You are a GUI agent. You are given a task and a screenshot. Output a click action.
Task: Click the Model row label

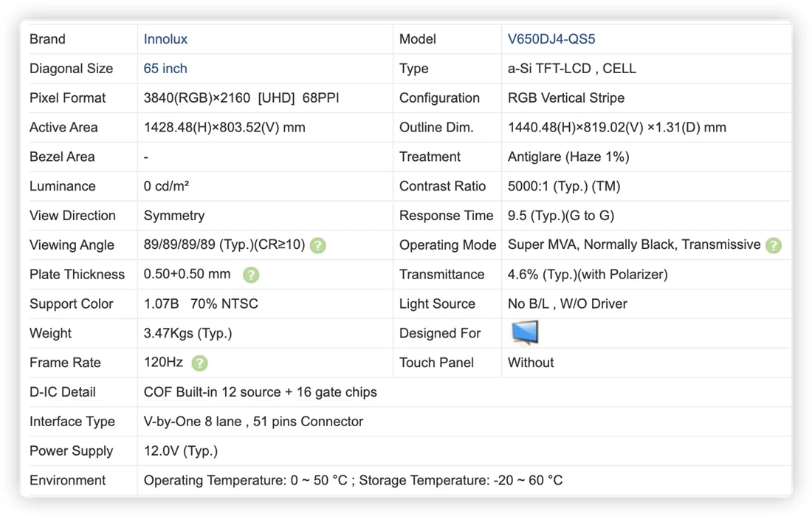(x=417, y=39)
